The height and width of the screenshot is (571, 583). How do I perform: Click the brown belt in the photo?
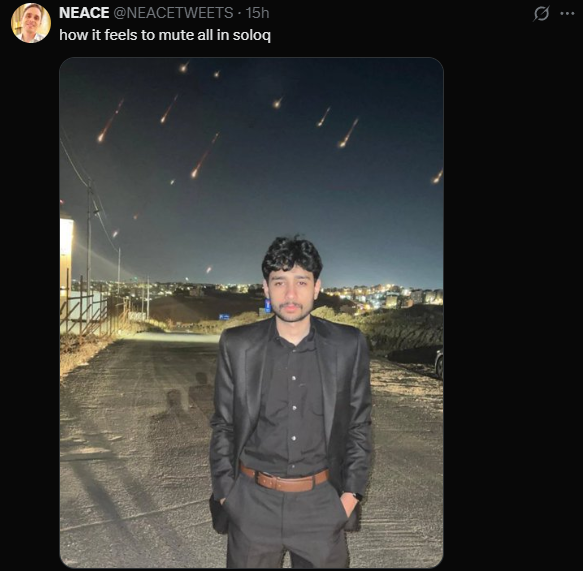284,479
